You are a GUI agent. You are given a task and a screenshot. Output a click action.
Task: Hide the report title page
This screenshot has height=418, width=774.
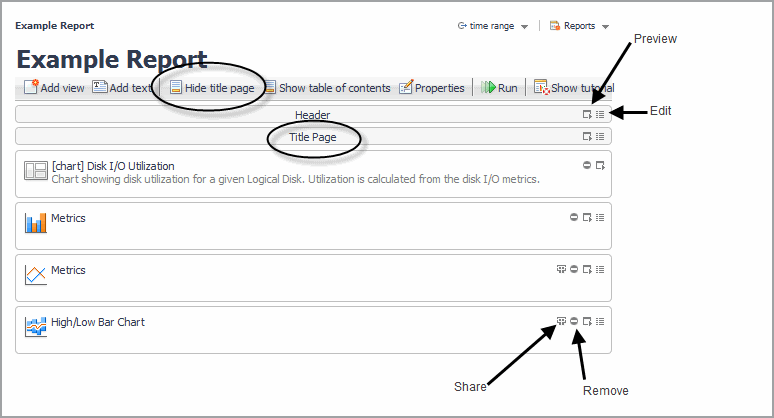[x=211, y=88]
